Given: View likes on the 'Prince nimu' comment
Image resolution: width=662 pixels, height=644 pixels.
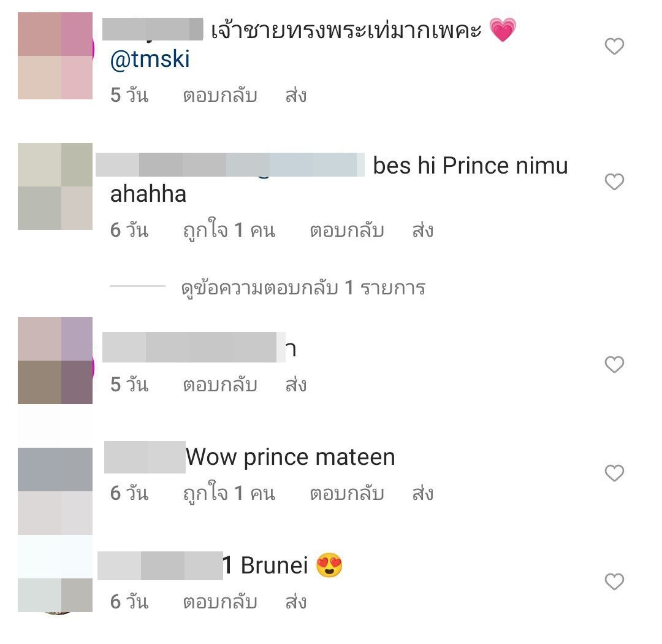Looking at the screenshot, I should (229, 231).
